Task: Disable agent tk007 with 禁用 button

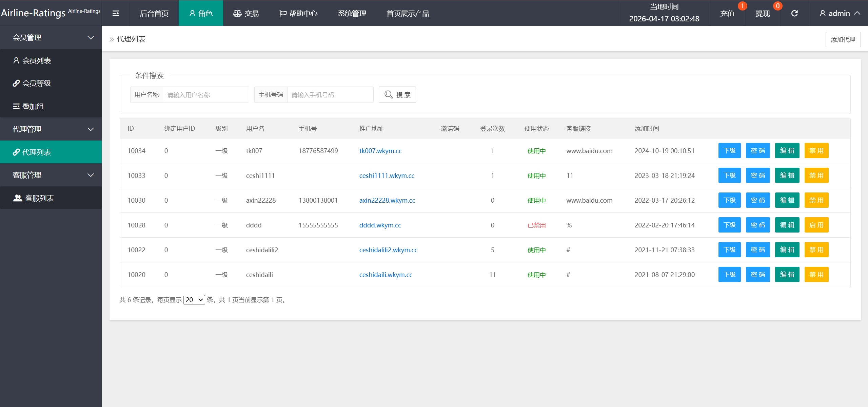Action: pos(816,151)
